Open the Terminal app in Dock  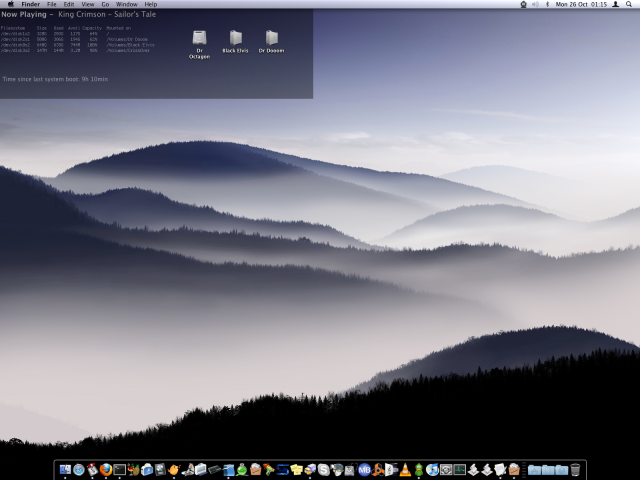[120, 470]
